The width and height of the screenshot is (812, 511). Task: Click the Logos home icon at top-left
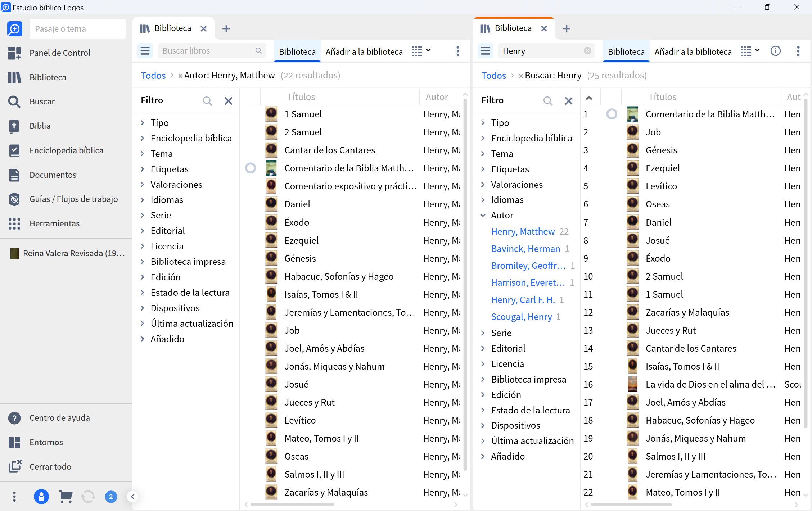15,29
